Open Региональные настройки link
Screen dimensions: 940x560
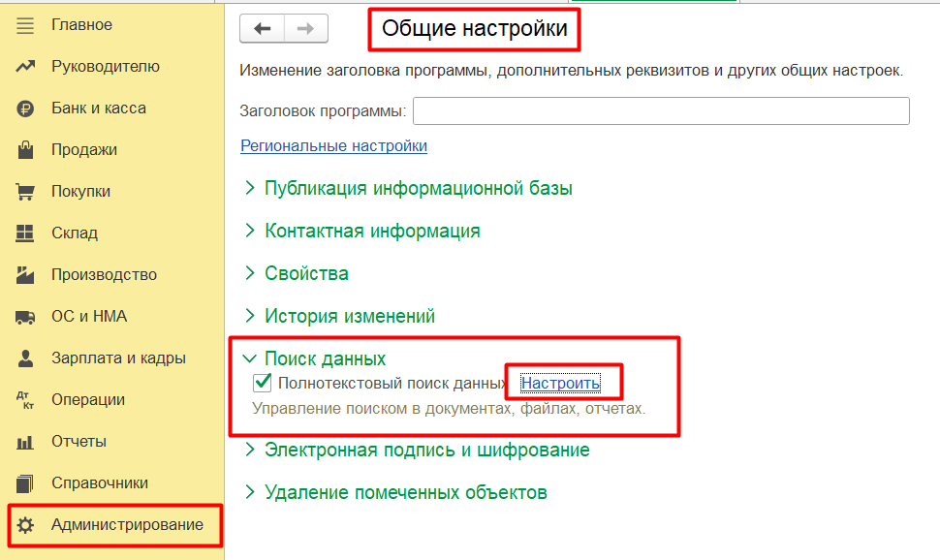(x=333, y=146)
